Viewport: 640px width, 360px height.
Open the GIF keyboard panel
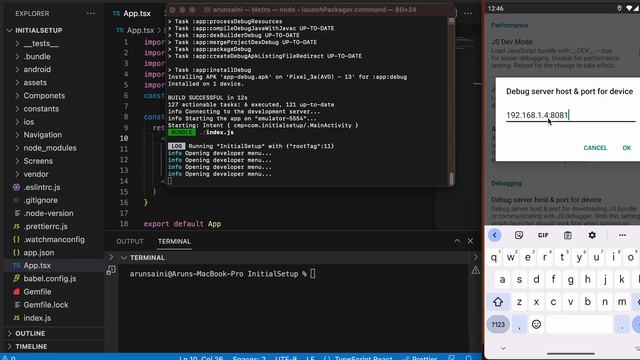coord(543,235)
